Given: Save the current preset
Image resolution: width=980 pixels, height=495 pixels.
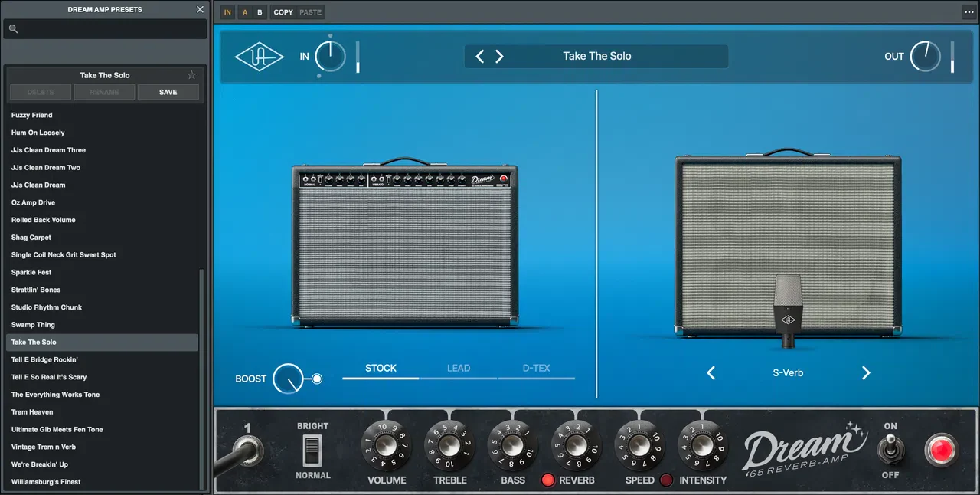Looking at the screenshot, I should coord(168,92).
